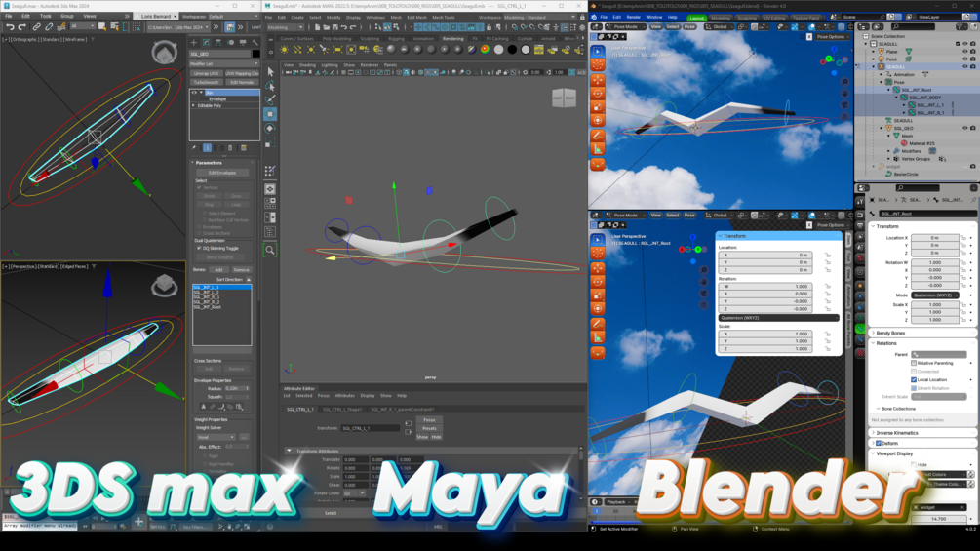Image resolution: width=980 pixels, height=551 pixels.
Task: Switch to the Sculpting workspace tab in Blender
Action: 747,19
